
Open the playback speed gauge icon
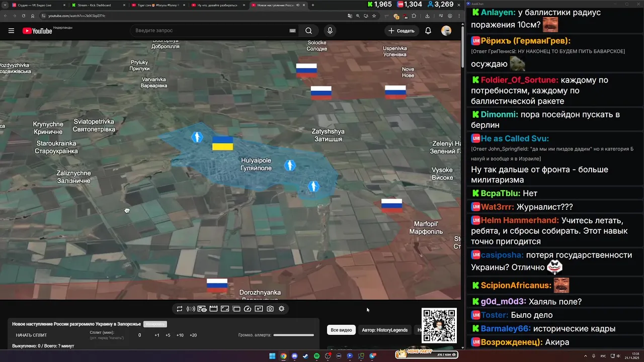click(248, 309)
